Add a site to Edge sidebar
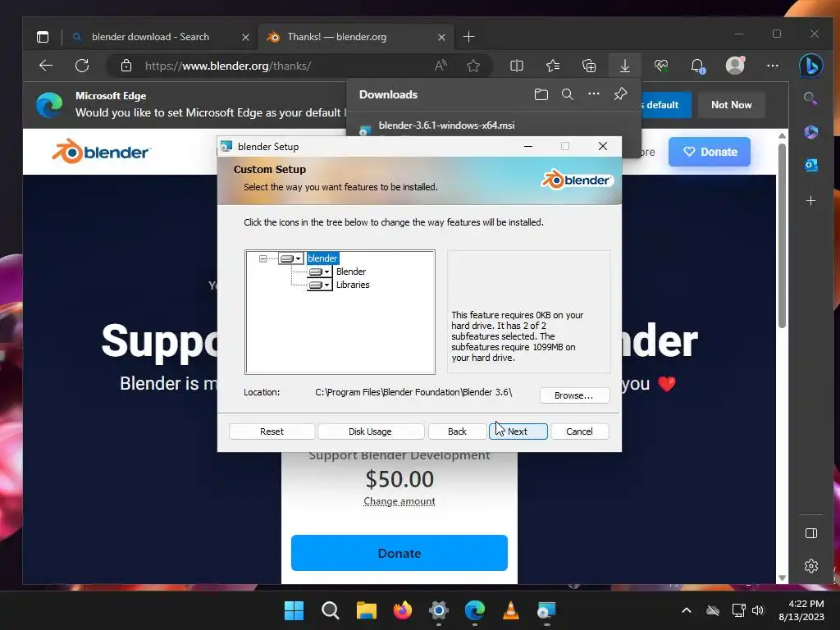This screenshot has height=630, width=840. [810, 201]
